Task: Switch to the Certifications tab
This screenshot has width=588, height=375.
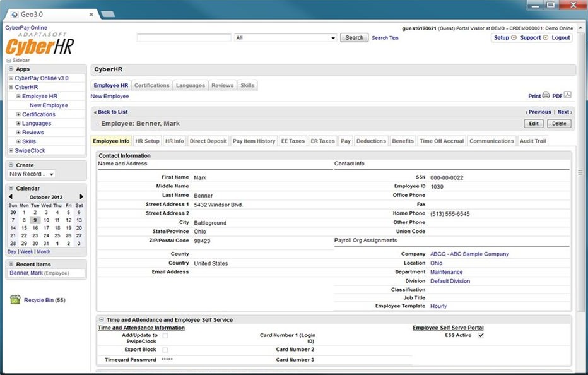Action: (151, 86)
